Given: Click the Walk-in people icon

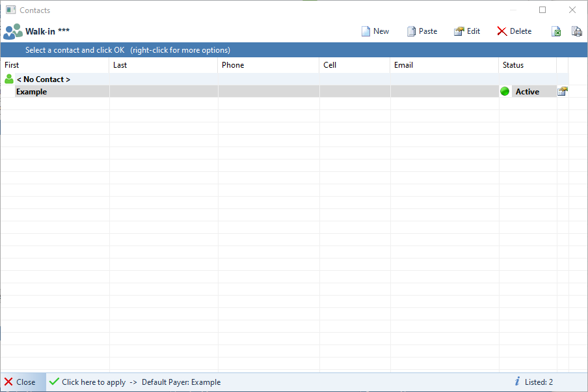Looking at the screenshot, I should coord(13,31).
